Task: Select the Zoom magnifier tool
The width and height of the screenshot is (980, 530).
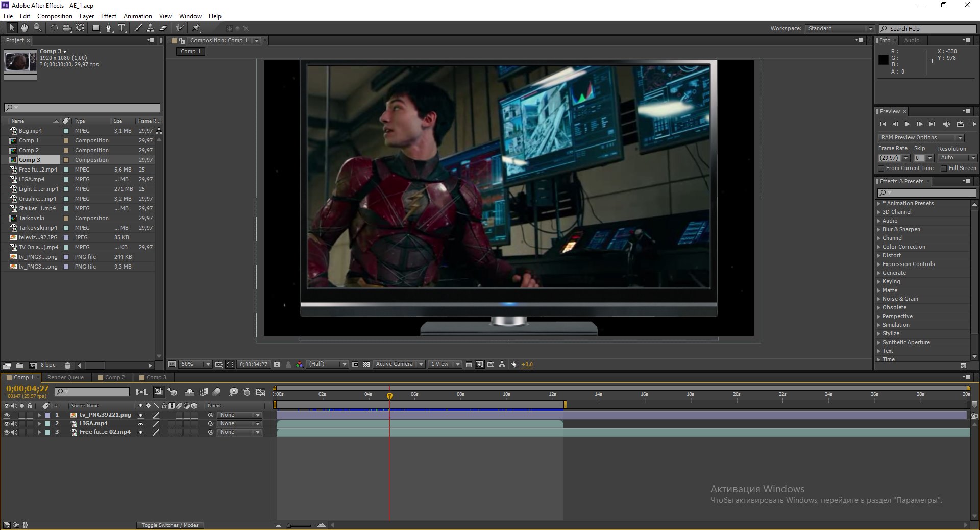Action: pos(37,28)
